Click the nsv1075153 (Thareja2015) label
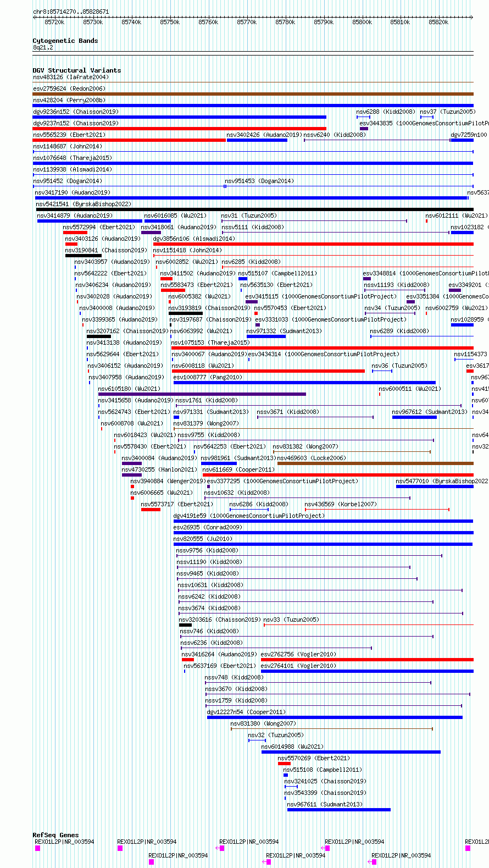 point(210,342)
